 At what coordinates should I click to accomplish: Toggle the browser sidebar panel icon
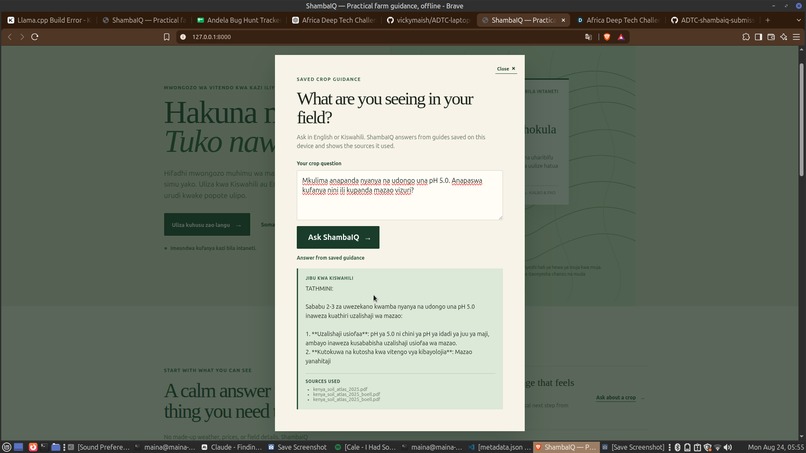(x=758, y=37)
